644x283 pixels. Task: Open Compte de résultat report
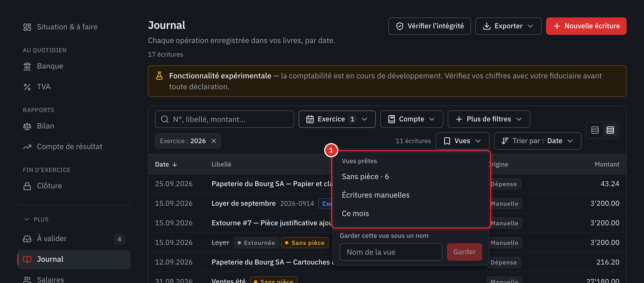tap(74, 147)
